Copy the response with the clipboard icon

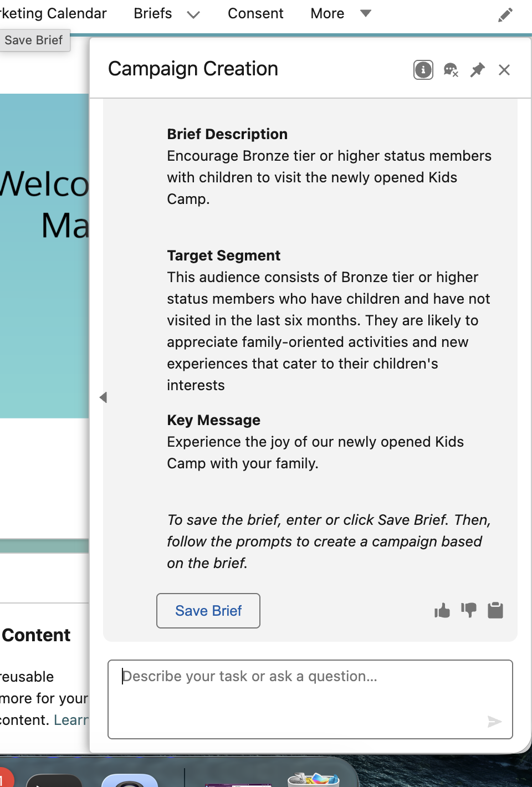pos(495,610)
